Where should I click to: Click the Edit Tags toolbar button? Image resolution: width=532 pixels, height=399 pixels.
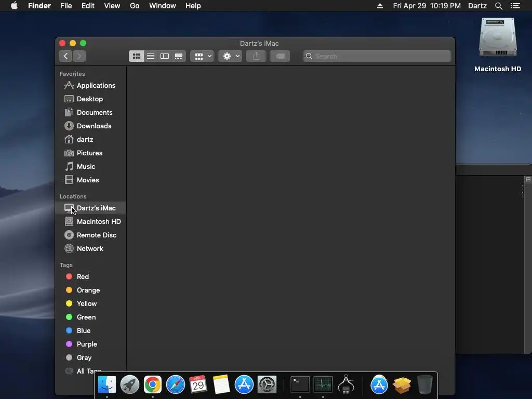coord(280,56)
